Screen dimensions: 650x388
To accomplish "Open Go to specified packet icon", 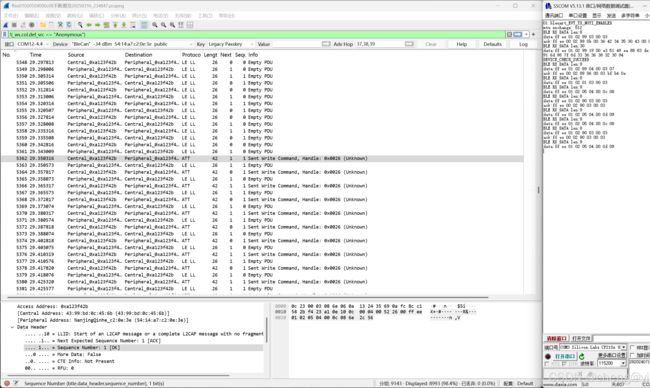I will (107, 25).
